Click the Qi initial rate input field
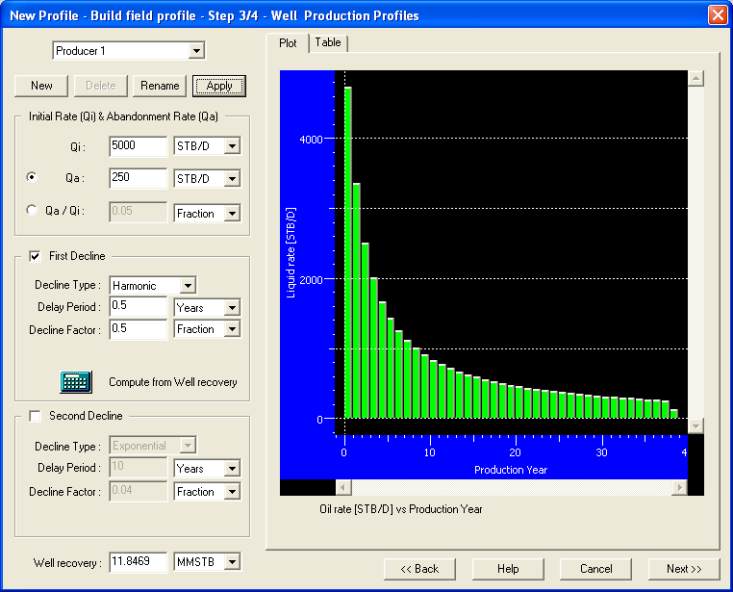 (138, 147)
